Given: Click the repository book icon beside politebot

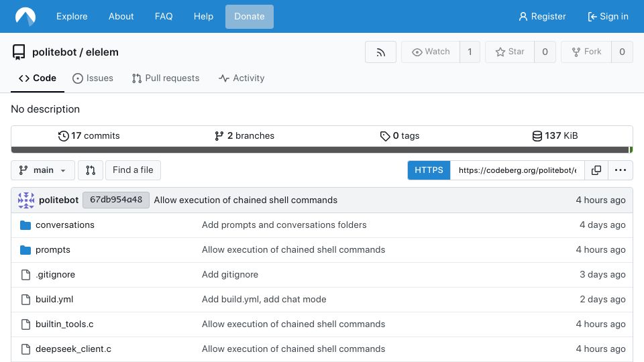Looking at the screenshot, I should click(19, 52).
